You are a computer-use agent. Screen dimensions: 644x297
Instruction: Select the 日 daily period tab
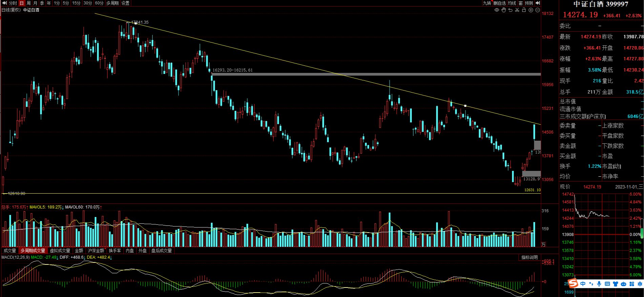(x=22, y=3)
